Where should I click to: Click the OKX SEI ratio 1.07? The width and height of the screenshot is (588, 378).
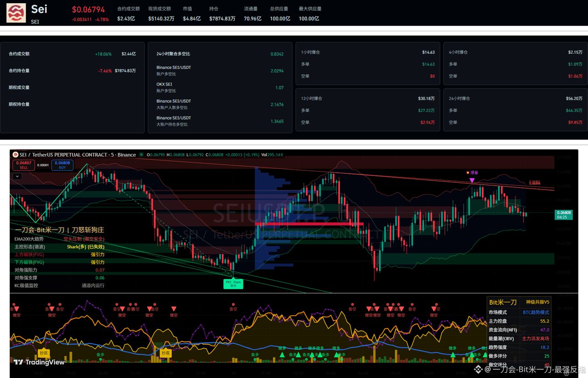click(x=279, y=87)
